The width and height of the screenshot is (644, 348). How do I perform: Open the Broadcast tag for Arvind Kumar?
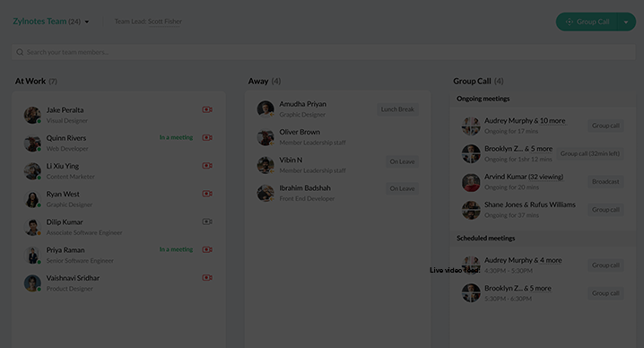point(605,181)
